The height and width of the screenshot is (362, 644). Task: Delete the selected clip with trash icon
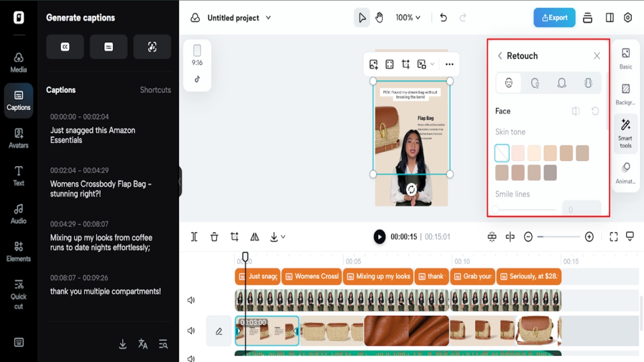(x=214, y=237)
